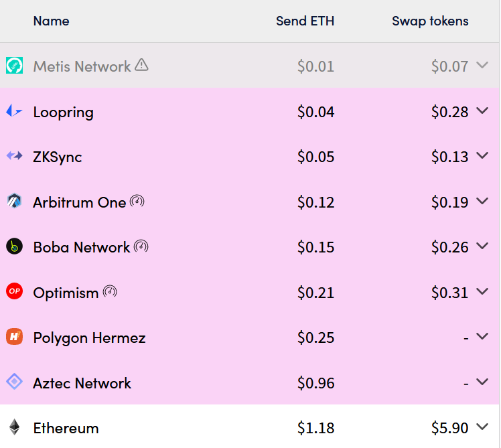This screenshot has width=501, height=448.
Task: Click the speedometer icon next to Optimism
Action: [x=110, y=291]
